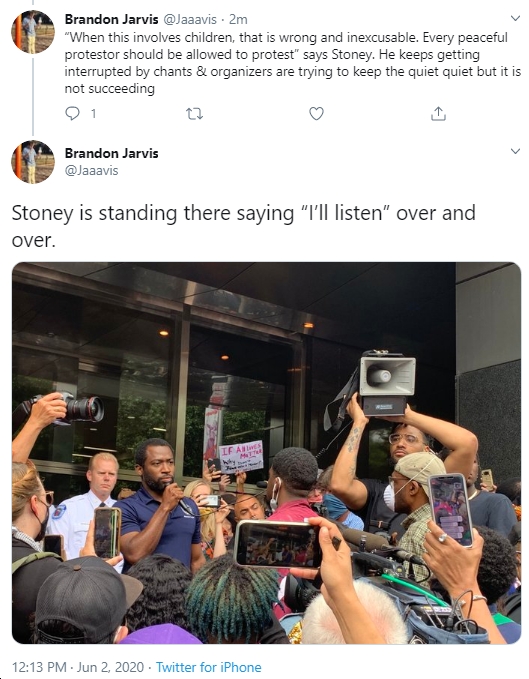Open the 12:13 PM Jun 2, 2020 timestamp
529x679 pixels.
(77, 667)
